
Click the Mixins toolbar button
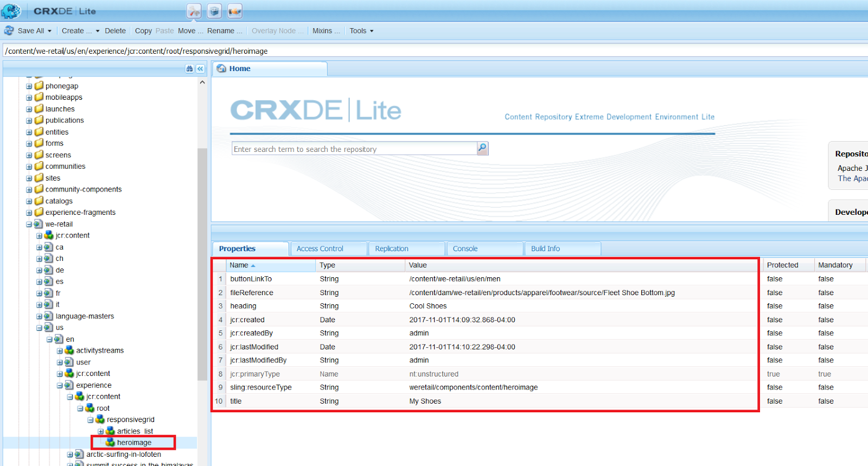[x=326, y=31]
